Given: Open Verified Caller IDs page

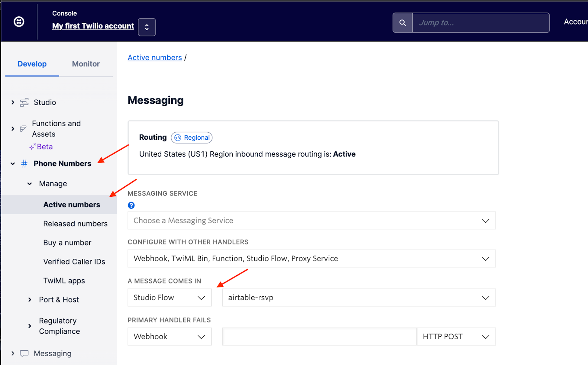Looking at the screenshot, I should (x=74, y=262).
